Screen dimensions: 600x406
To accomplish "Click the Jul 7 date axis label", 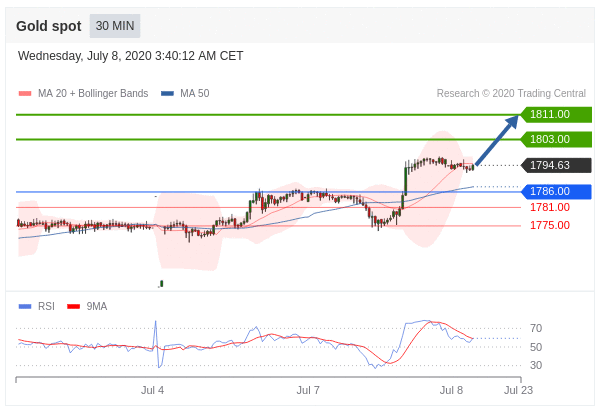I will tap(308, 390).
